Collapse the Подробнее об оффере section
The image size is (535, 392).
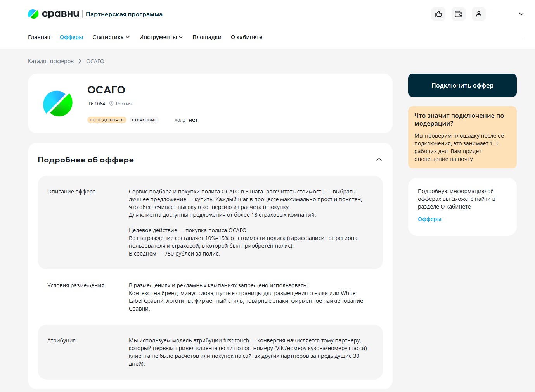[379, 160]
